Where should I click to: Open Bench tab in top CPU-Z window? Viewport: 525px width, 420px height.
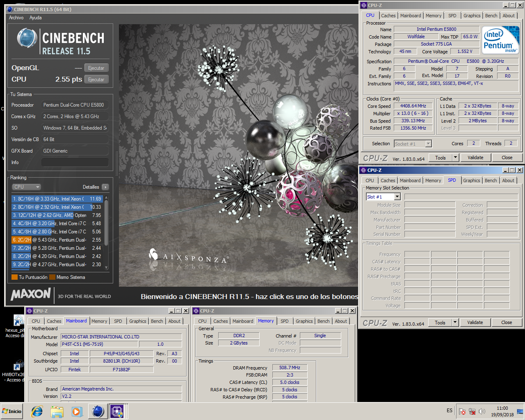click(x=491, y=16)
